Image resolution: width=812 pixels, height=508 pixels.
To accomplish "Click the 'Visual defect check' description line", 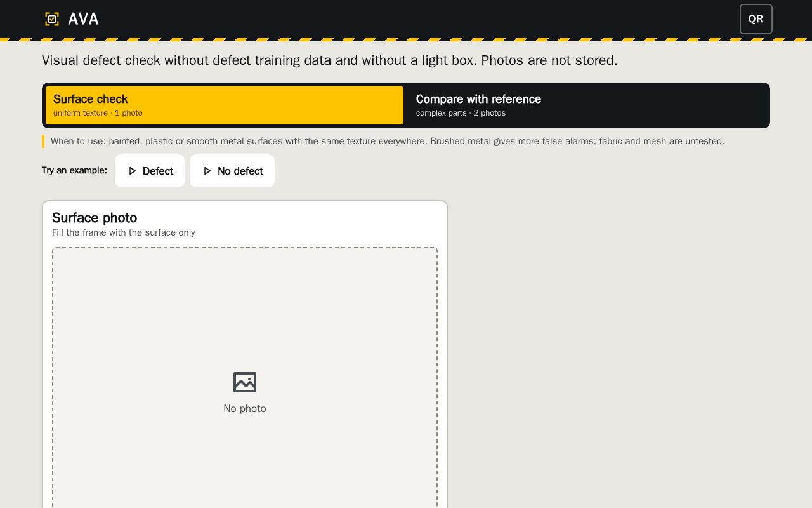I will [x=330, y=60].
